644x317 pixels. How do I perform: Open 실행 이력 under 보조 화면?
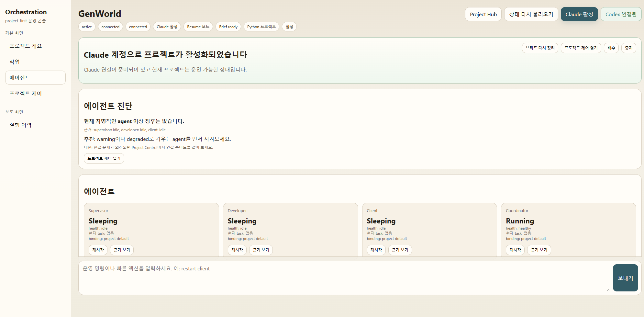(20, 125)
